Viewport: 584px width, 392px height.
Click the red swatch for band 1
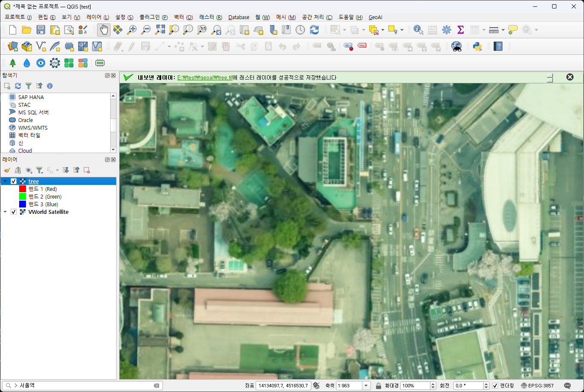pos(23,189)
